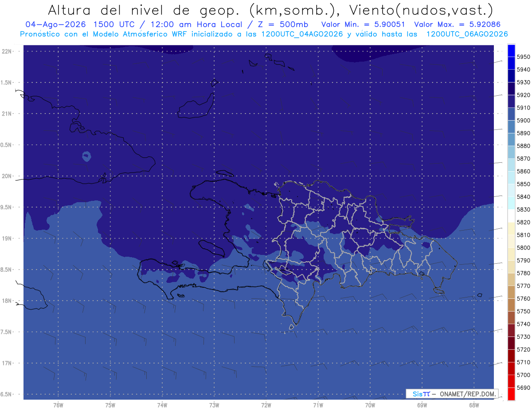532x411 pixels.
Task: Click the white swatch between 5830 and 5820
Action: tap(511, 216)
